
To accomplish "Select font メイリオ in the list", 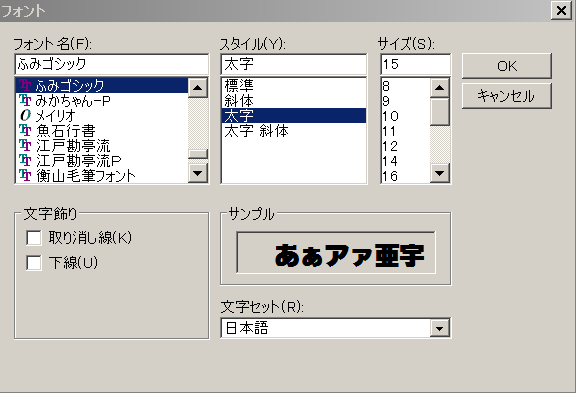I will click(102, 115).
